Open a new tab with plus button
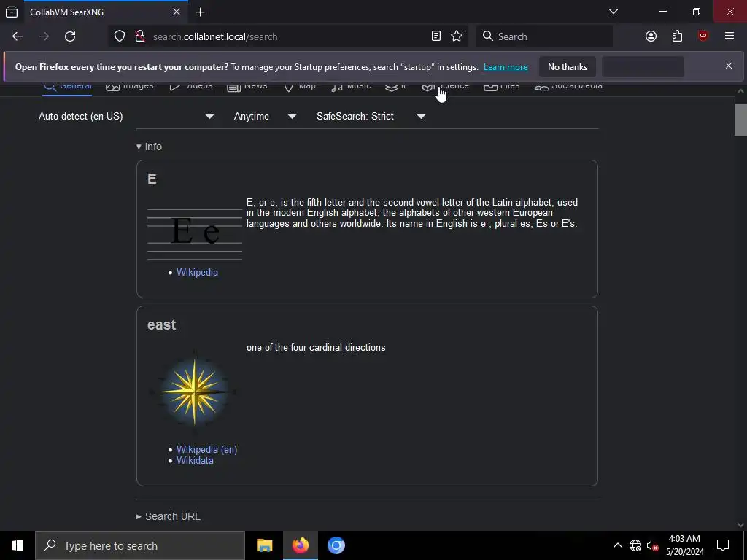The image size is (747, 560). point(201,12)
